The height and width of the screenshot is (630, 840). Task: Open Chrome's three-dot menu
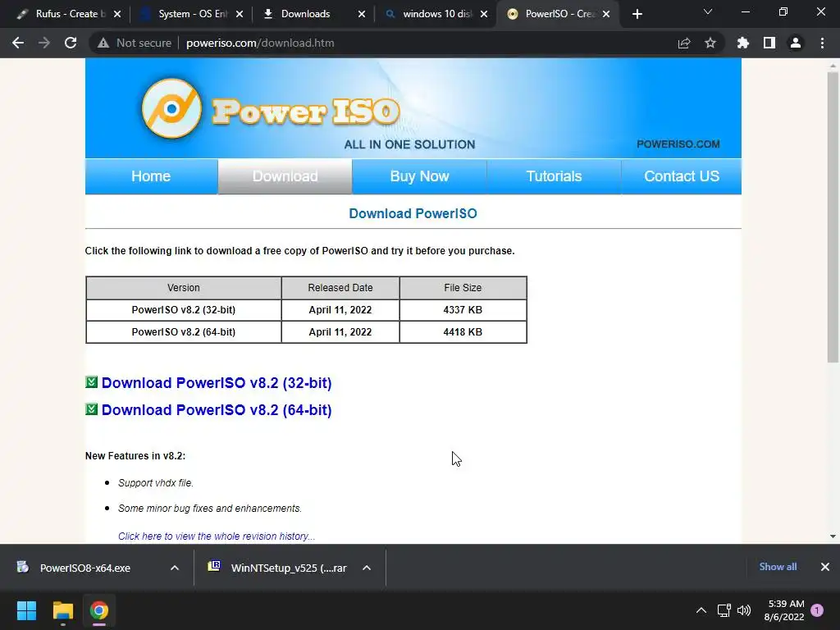[x=822, y=43]
